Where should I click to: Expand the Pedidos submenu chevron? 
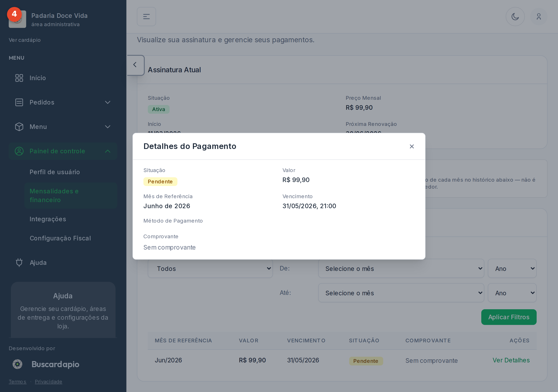tap(108, 102)
